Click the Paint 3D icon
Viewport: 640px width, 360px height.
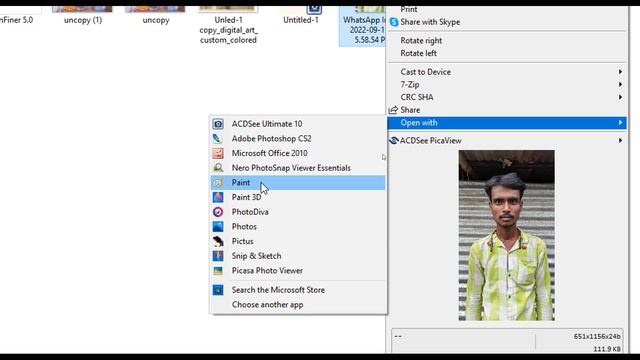tap(218, 197)
